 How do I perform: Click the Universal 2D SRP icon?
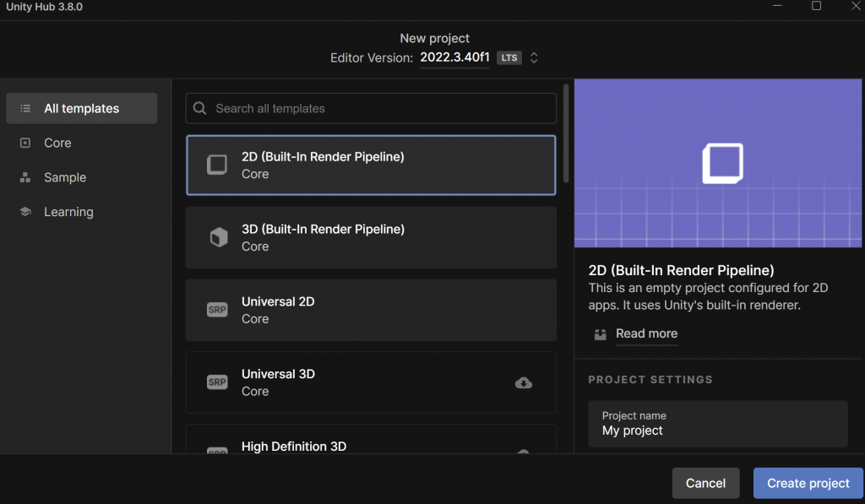tap(217, 309)
